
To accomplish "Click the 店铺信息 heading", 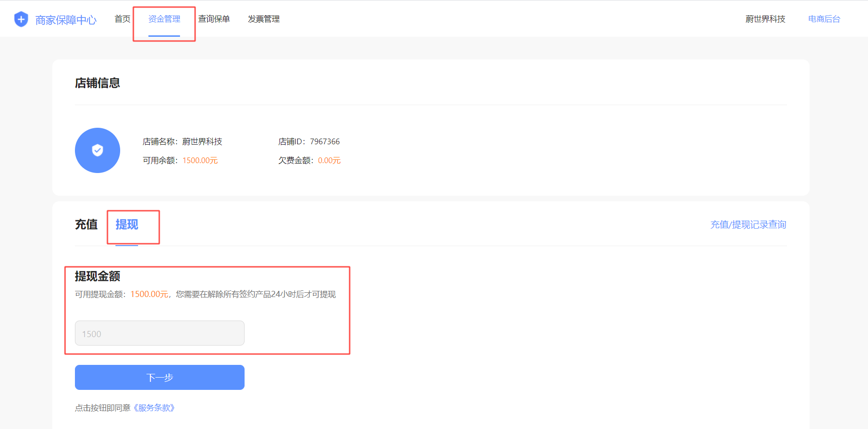I will pos(98,83).
